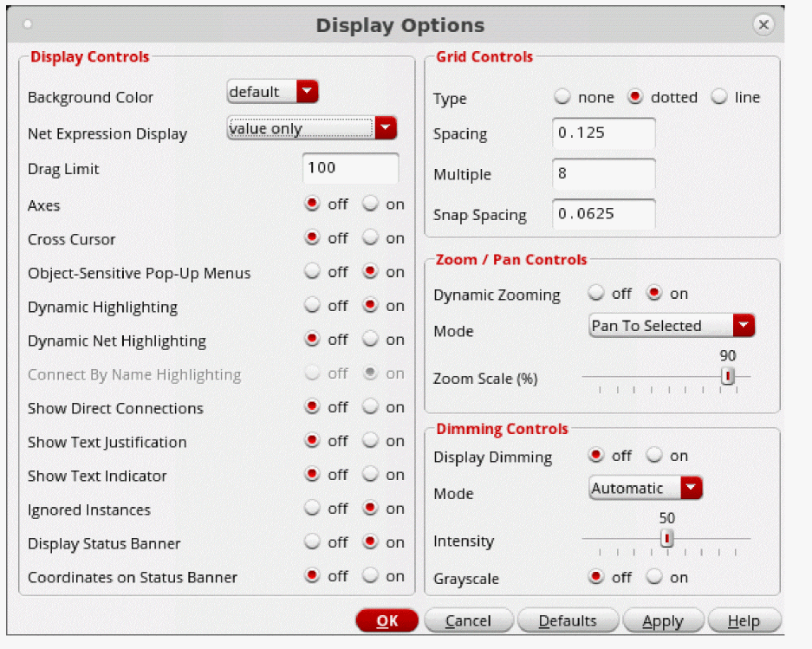Open the Background Color dropdown
The width and height of the screenshot is (812, 649).
(x=272, y=92)
